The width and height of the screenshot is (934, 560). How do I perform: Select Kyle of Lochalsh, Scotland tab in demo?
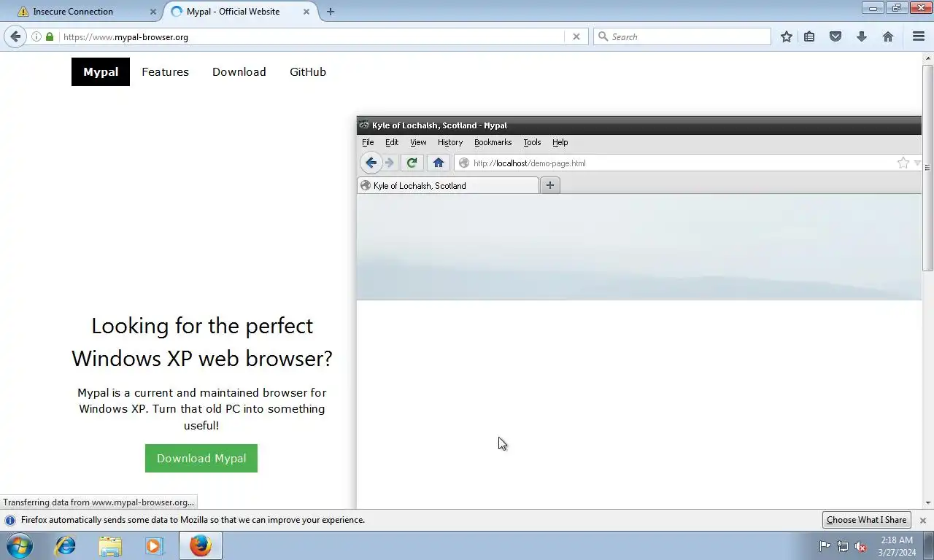[448, 185]
